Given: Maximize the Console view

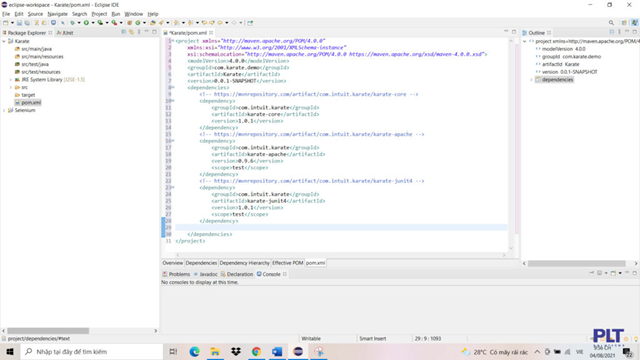Looking at the screenshot, I should [x=635, y=273].
